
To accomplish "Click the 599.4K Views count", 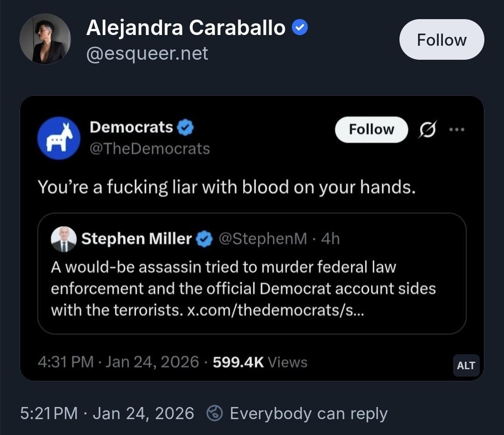I will [260, 362].
